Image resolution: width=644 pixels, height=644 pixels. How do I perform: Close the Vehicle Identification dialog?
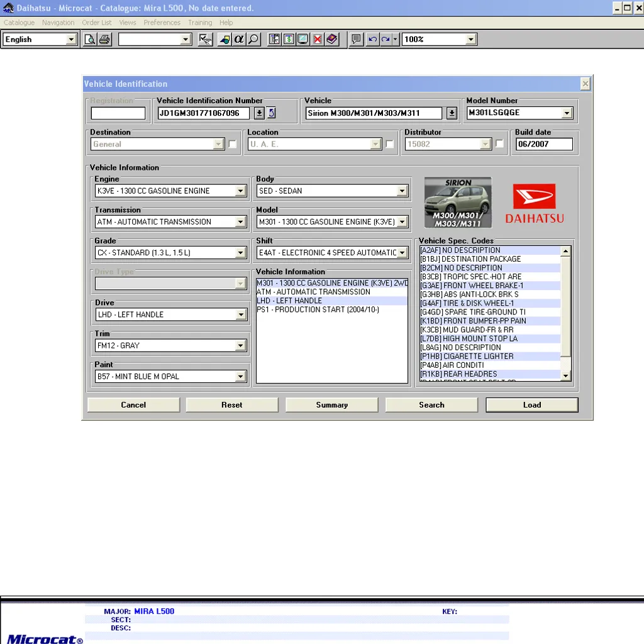coord(586,84)
